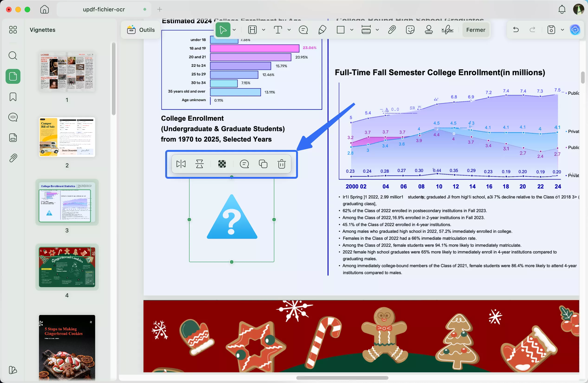Click the trash delete icon
Screen dimensions: 588x383
pos(281,164)
